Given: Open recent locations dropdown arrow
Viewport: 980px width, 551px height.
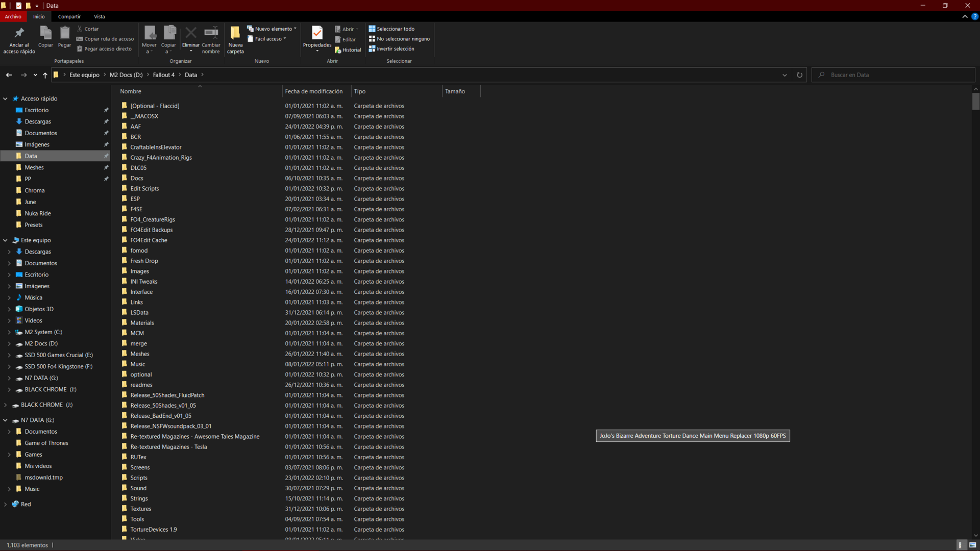Looking at the screenshot, I should coord(35,75).
